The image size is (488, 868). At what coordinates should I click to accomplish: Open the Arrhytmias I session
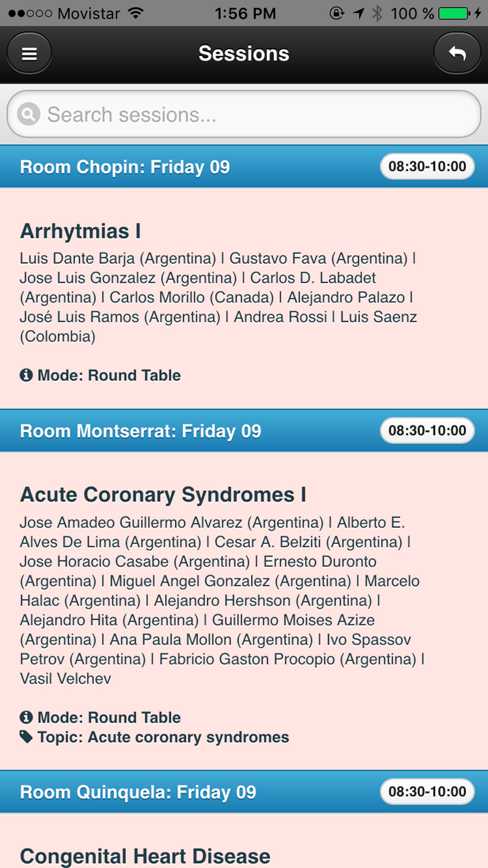coord(81,231)
